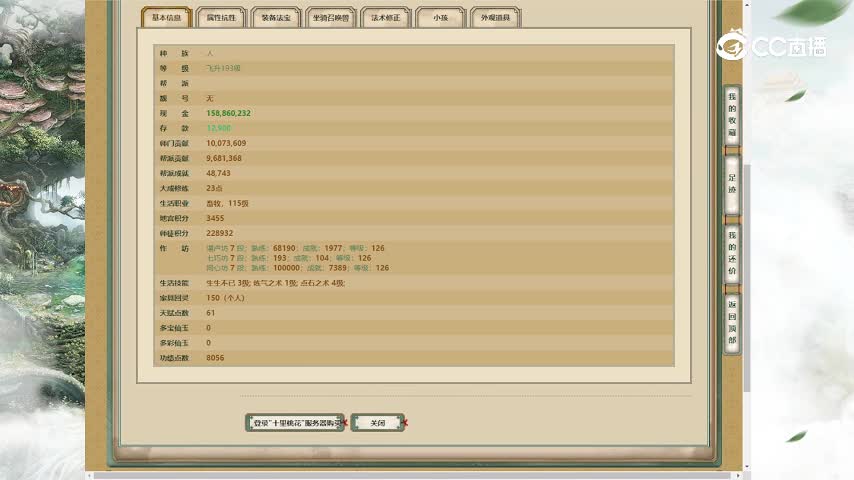
Task: Open the 外观道具 tab
Action: click(x=495, y=18)
